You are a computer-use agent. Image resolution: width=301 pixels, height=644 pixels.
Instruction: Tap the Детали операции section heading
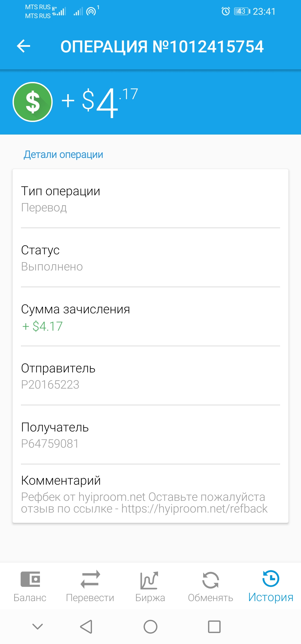63,155
